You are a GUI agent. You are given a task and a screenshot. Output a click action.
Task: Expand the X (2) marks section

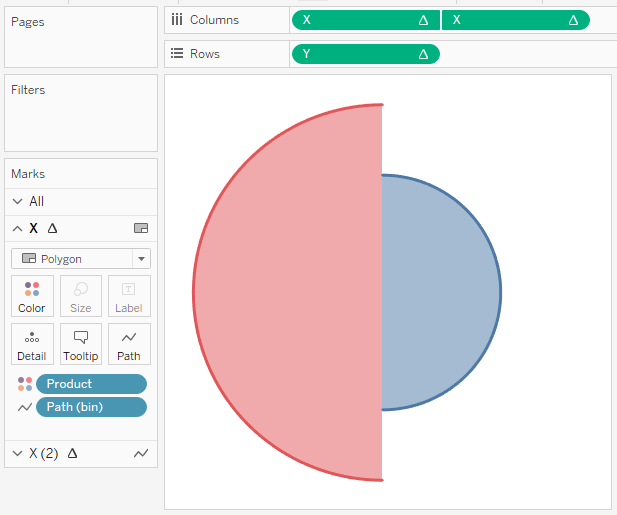coord(17,453)
